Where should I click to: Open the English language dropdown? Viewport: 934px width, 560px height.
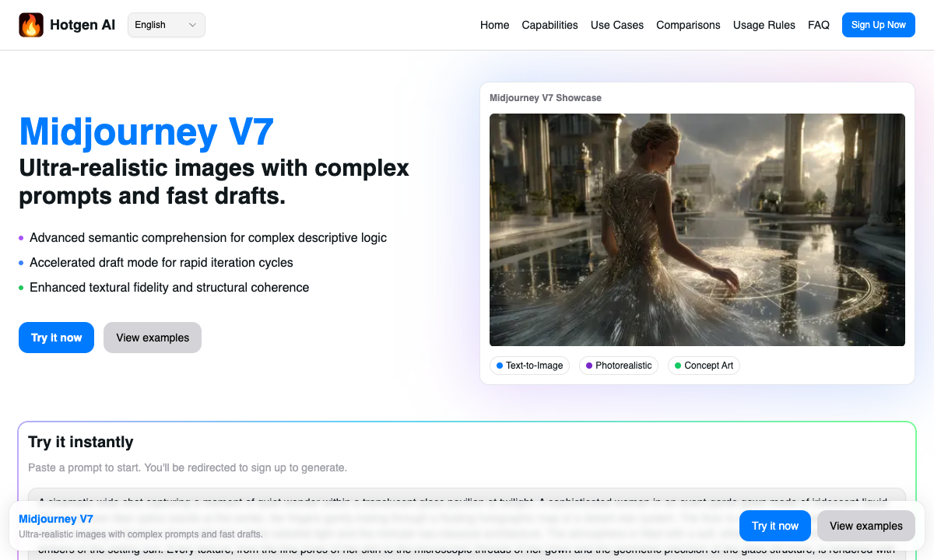coord(166,25)
